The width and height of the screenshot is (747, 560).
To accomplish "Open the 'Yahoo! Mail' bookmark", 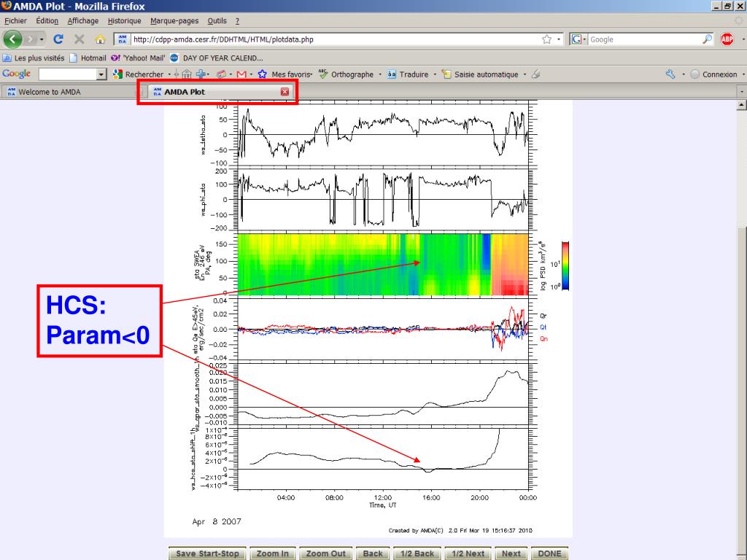I will pyautogui.click(x=138, y=58).
